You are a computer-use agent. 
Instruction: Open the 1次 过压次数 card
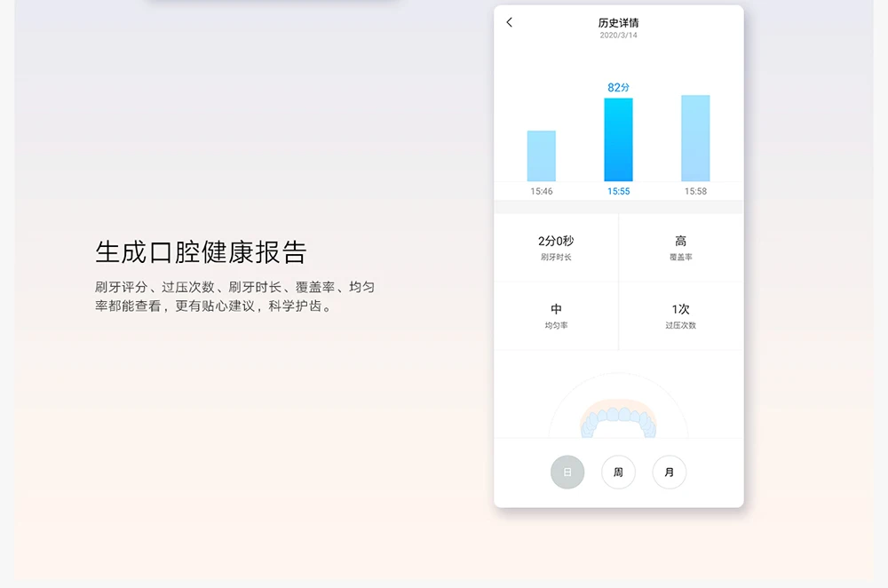coord(681,316)
